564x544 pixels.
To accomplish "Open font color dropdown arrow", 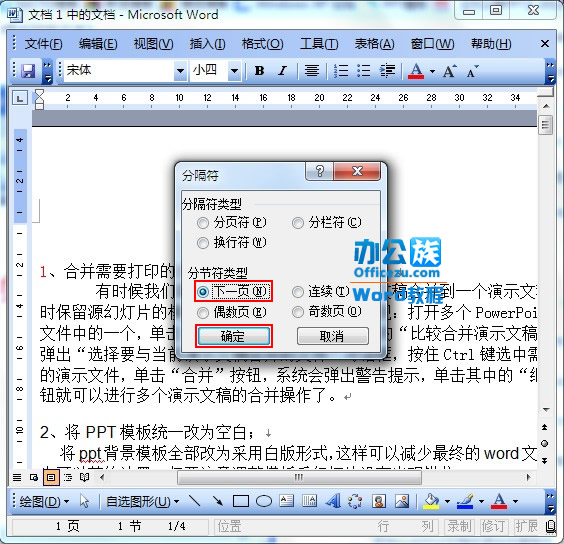I will (x=432, y=71).
